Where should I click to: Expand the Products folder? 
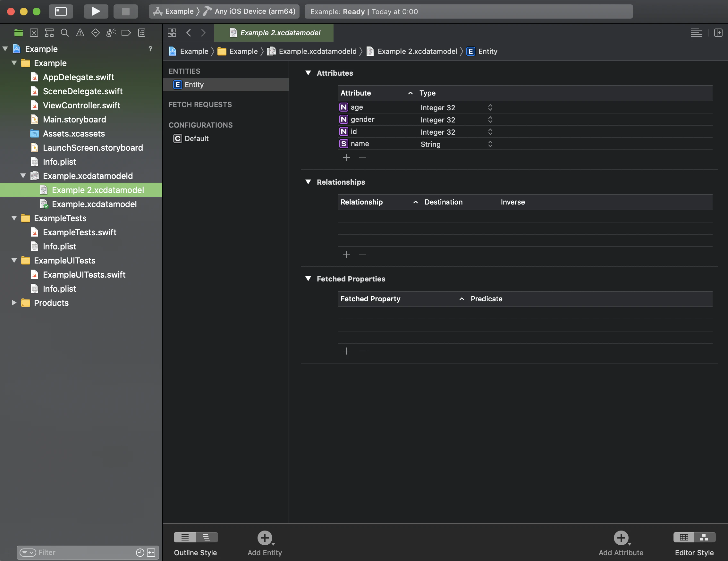14,303
